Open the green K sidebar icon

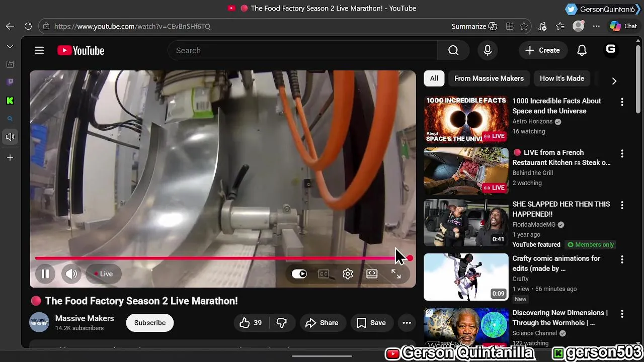click(10, 101)
